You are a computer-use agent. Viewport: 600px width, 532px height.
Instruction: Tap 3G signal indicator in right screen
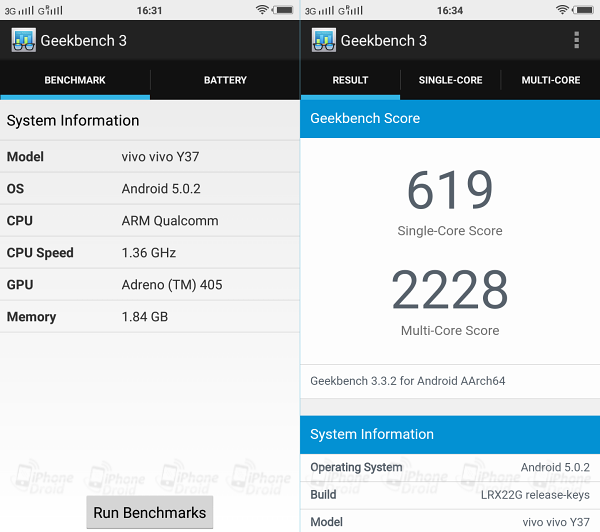(x=320, y=10)
